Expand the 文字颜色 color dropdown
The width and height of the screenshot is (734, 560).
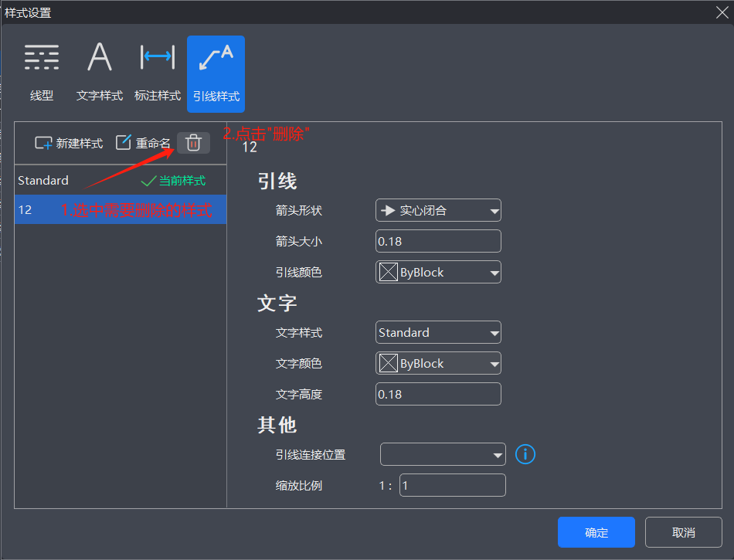438,364
